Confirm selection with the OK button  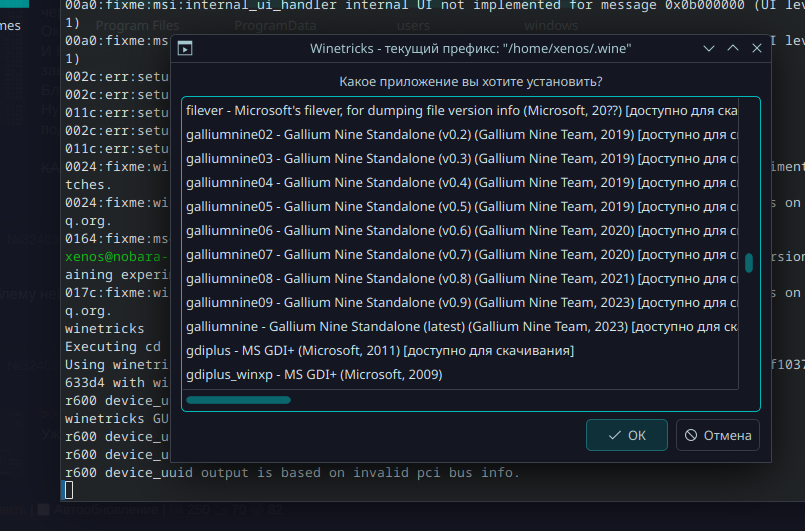pyautogui.click(x=627, y=435)
